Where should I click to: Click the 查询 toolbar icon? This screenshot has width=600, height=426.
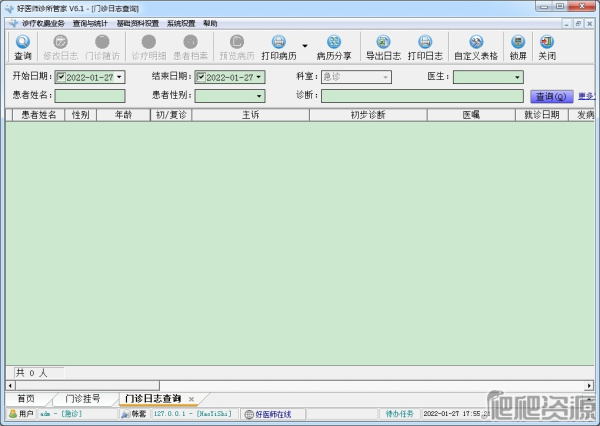(22, 47)
